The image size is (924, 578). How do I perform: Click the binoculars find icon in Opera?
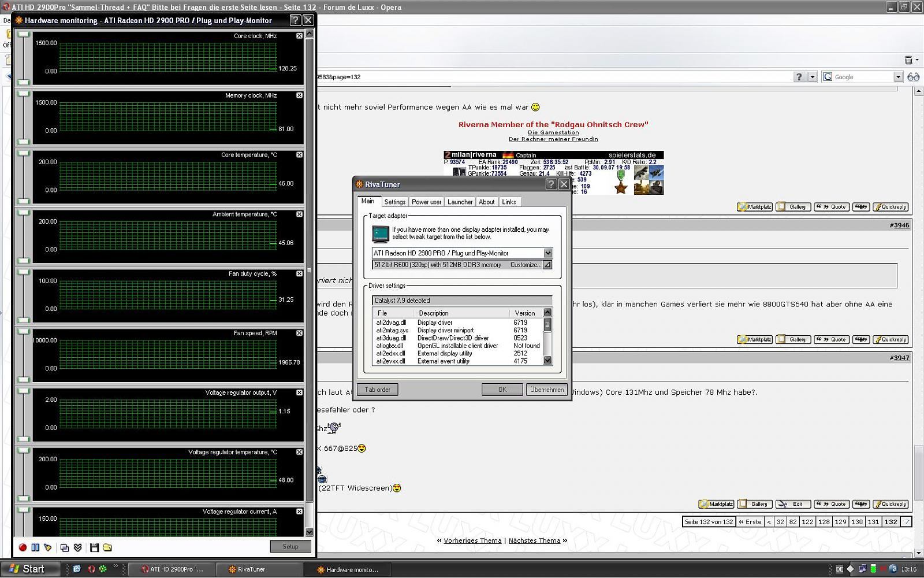pyautogui.click(x=913, y=77)
